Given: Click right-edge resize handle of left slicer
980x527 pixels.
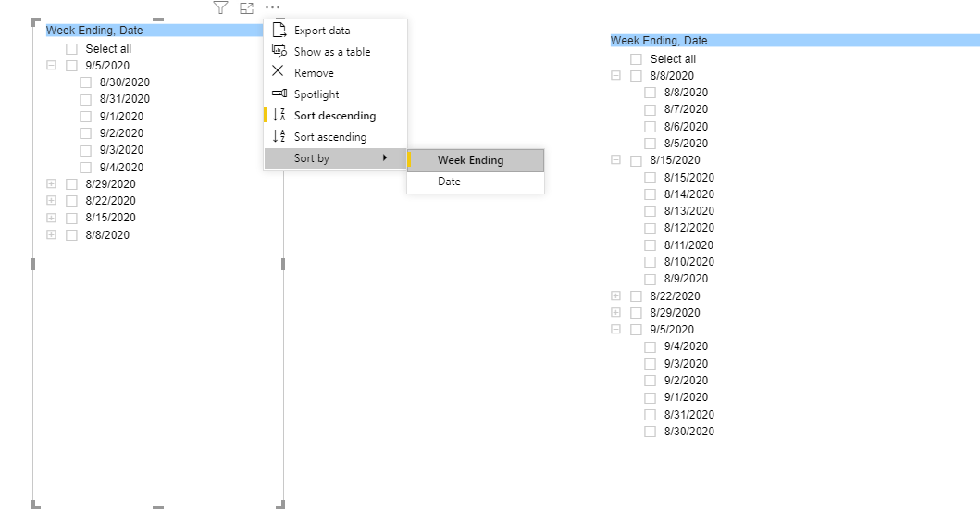Looking at the screenshot, I should point(283,264).
